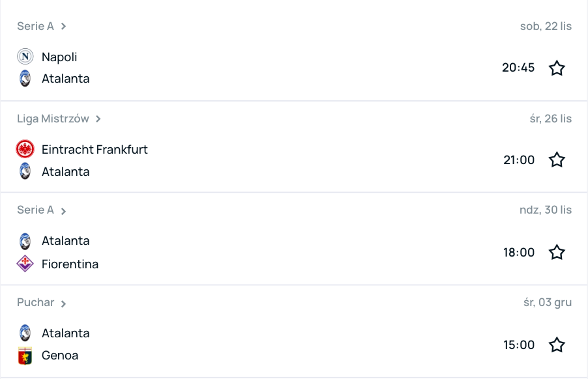The height and width of the screenshot is (379, 588).
Task: Add Atalanta vs Genoa to favorites
Action: tap(557, 344)
